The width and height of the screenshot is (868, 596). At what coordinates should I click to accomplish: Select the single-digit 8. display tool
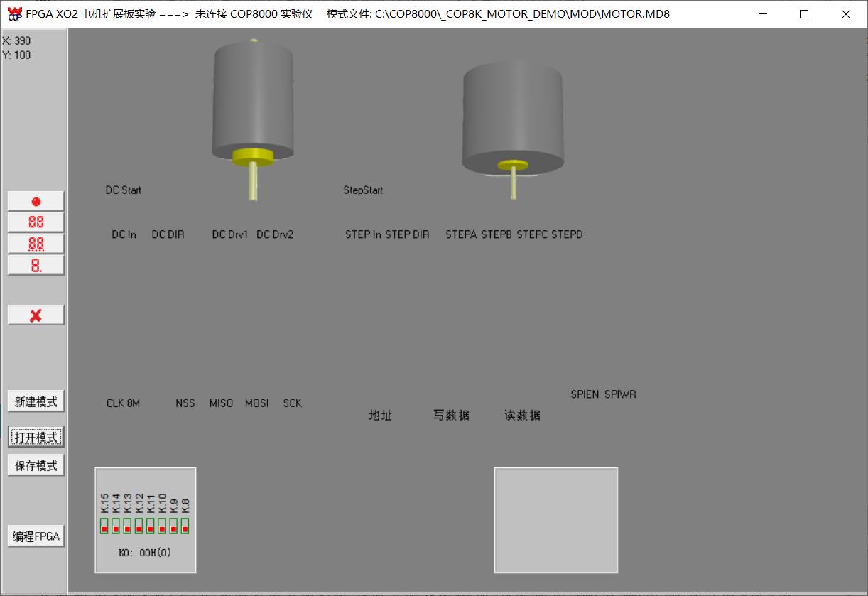[x=36, y=266]
